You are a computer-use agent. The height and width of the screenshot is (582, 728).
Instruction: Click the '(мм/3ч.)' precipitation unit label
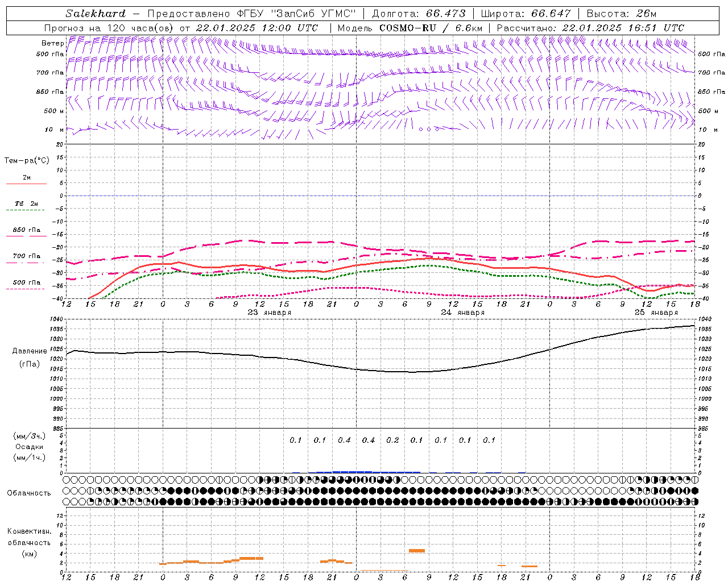click(30, 436)
